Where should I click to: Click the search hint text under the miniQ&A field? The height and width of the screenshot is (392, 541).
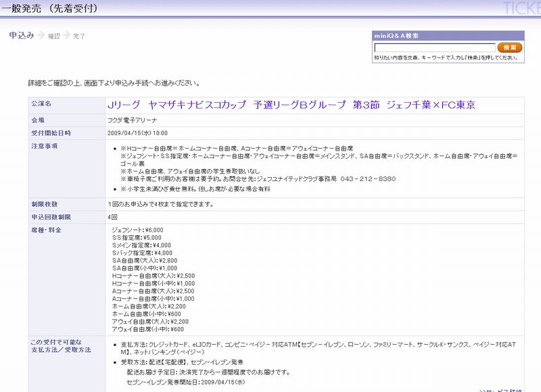click(446, 58)
